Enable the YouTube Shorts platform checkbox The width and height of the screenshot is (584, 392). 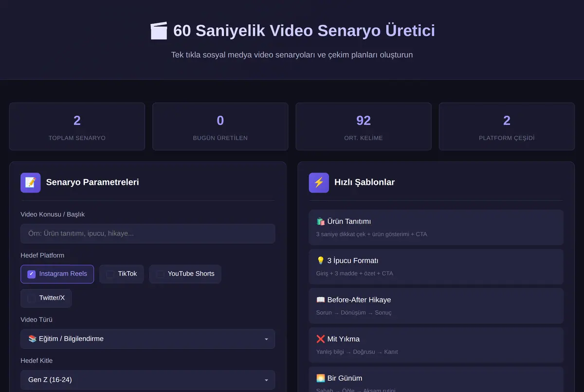[160, 274]
